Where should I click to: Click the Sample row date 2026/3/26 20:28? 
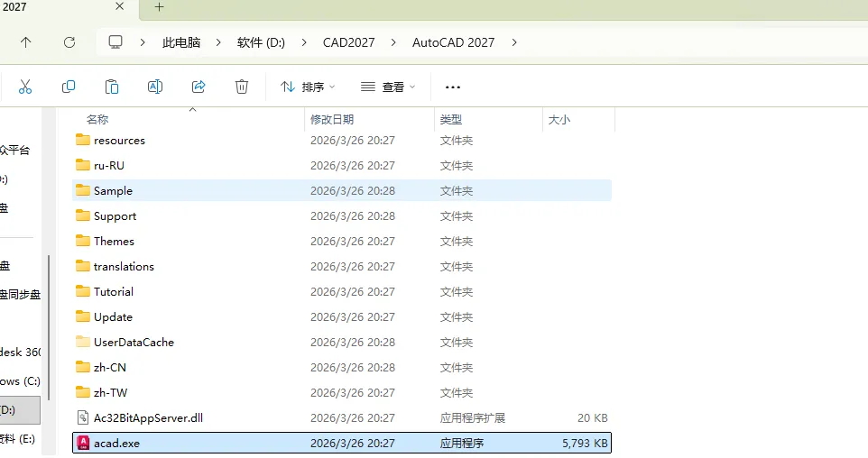pyautogui.click(x=352, y=191)
